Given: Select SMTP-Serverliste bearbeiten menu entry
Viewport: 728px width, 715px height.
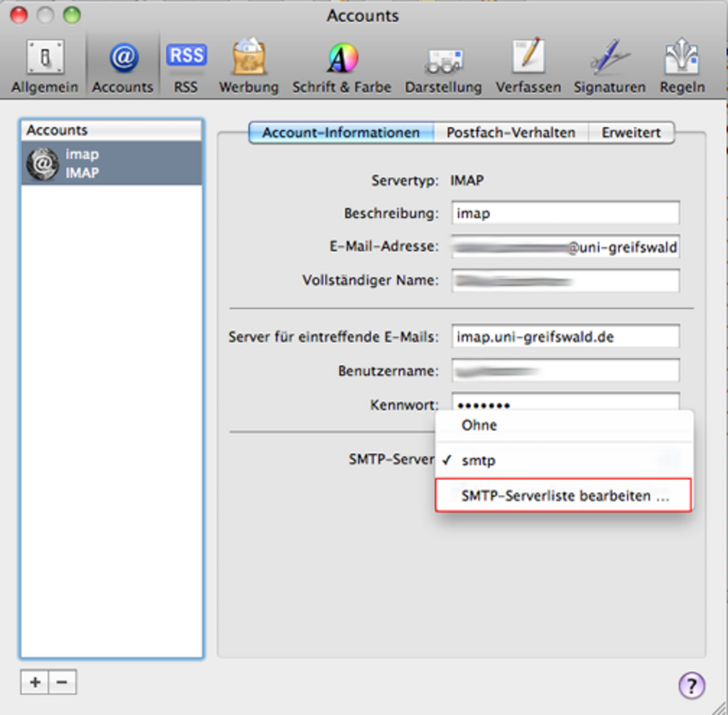Looking at the screenshot, I should click(564, 495).
